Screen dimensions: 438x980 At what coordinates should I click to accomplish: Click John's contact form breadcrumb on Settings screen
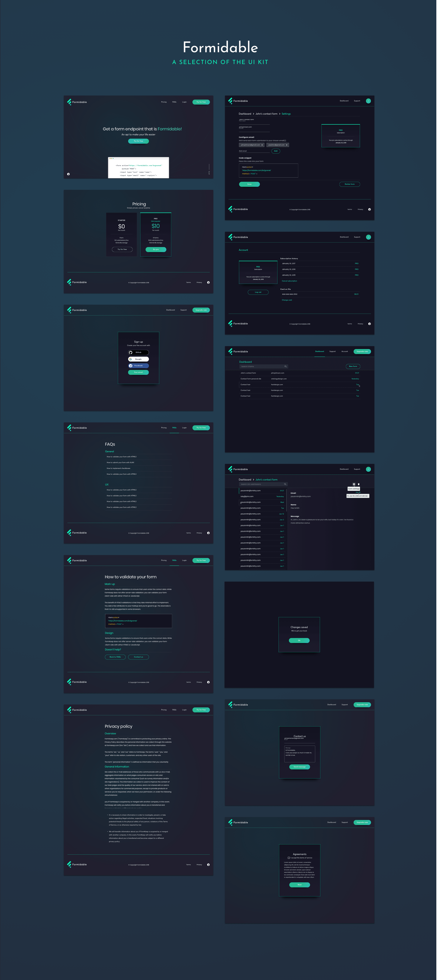[x=266, y=114]
